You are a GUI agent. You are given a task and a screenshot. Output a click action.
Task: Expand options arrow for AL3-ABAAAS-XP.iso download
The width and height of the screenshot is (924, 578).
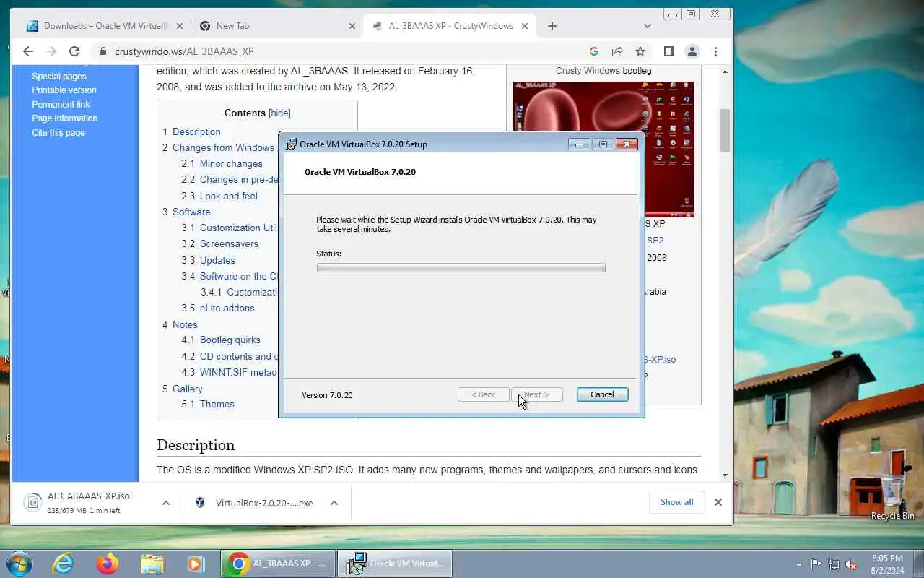(166, 503)
